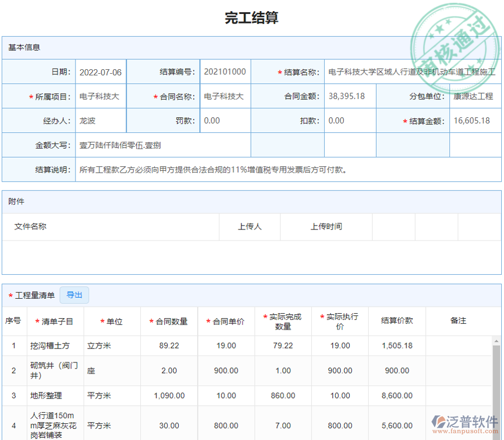Select the 工程量清单 section header

pyautogui.click(x=34, y=295)
